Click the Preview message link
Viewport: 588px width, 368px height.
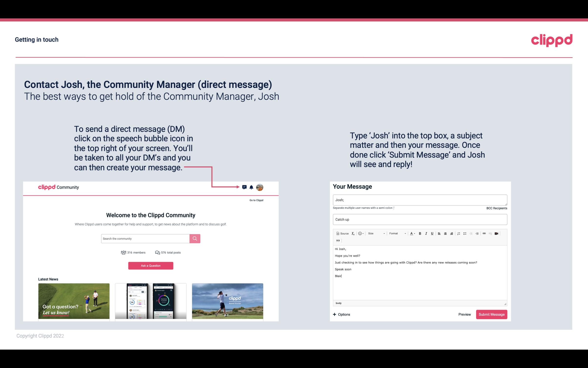pos(464,314)
